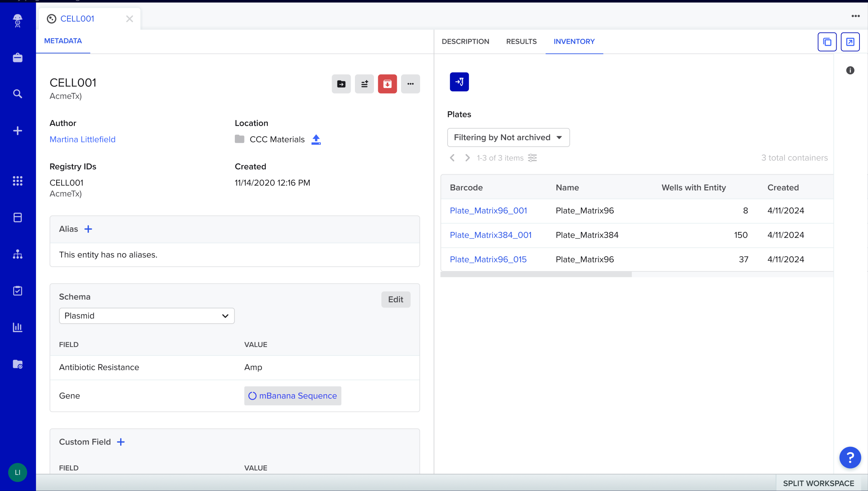Click the Name column header
Viewport: 868px width, 491px height.
click(x=567, y=187)
